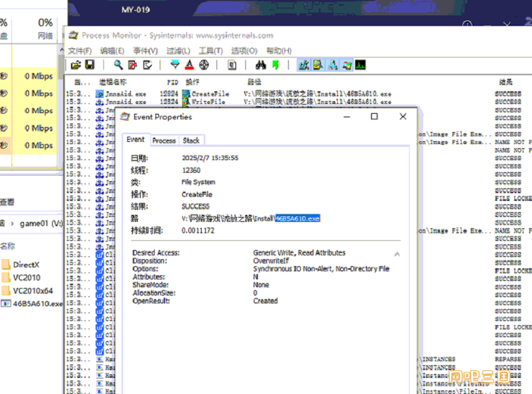Toggle event capture with the magnifier icon
This screenshot has height=394, width=532.
[x=118, y=65]
